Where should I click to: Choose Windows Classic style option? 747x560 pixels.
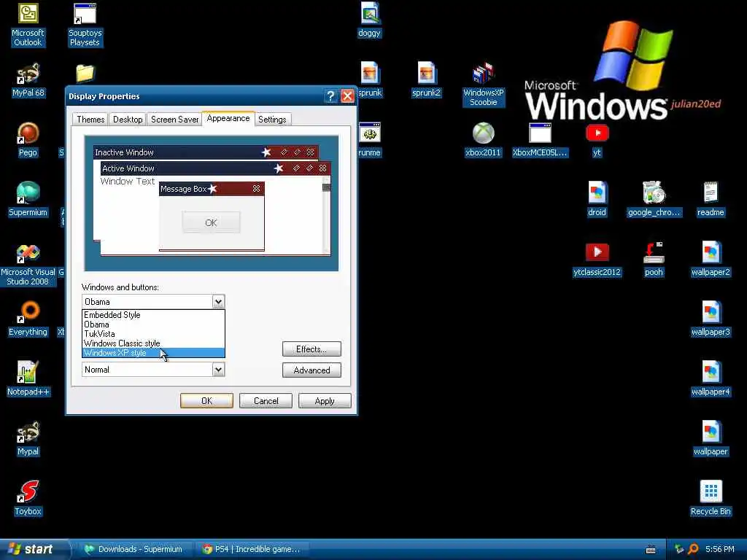[x=153, y=343]
